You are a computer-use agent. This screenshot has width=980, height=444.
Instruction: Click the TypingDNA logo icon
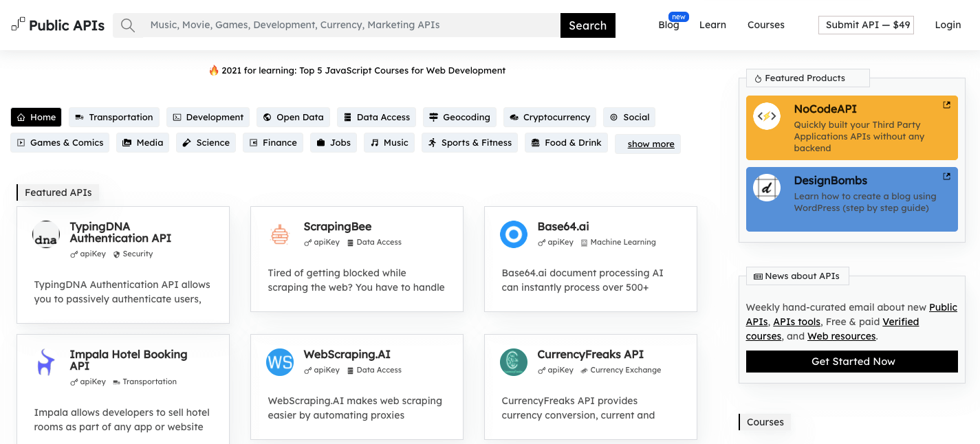46,234
